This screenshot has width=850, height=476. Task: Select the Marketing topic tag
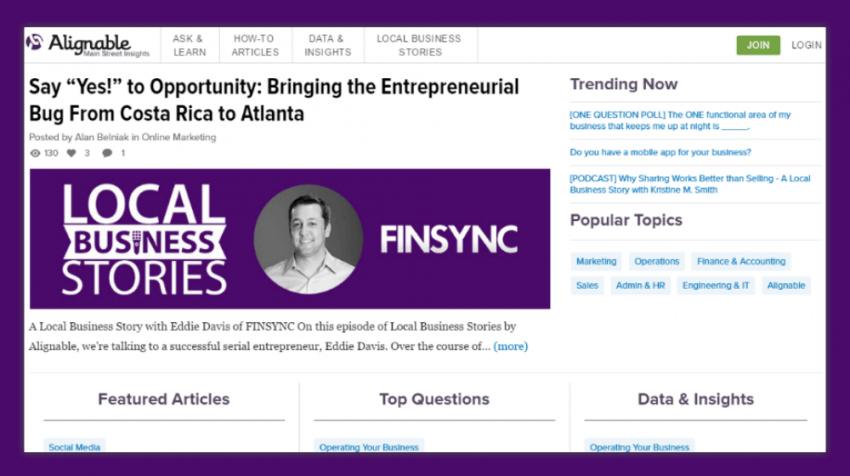point(596,261)
